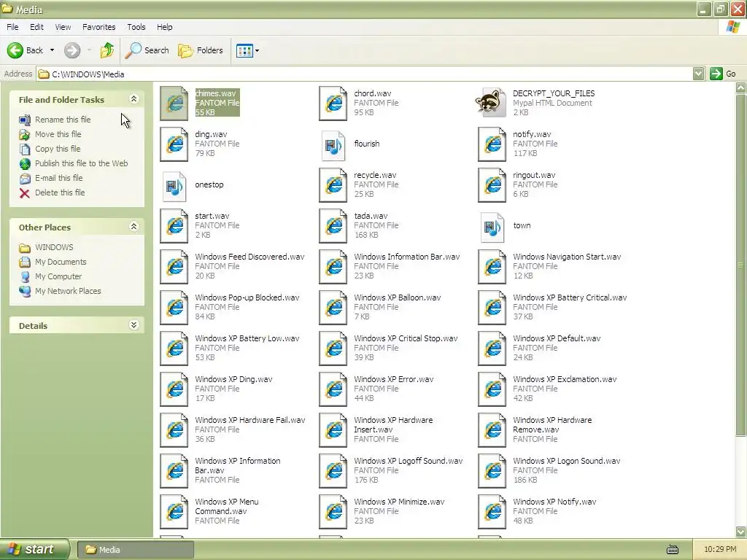
Task: Select Windows XP Default.wav file icon
Action: click(492, 349)
